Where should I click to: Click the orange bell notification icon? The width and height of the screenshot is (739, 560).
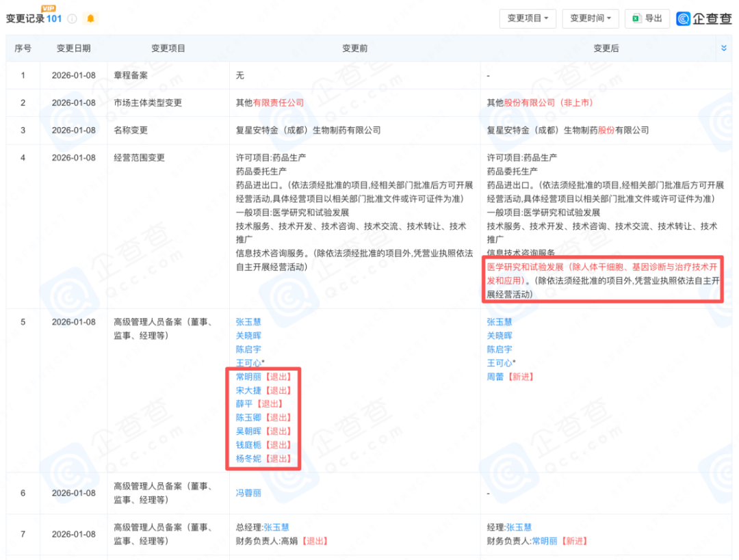tap(91, 18)
